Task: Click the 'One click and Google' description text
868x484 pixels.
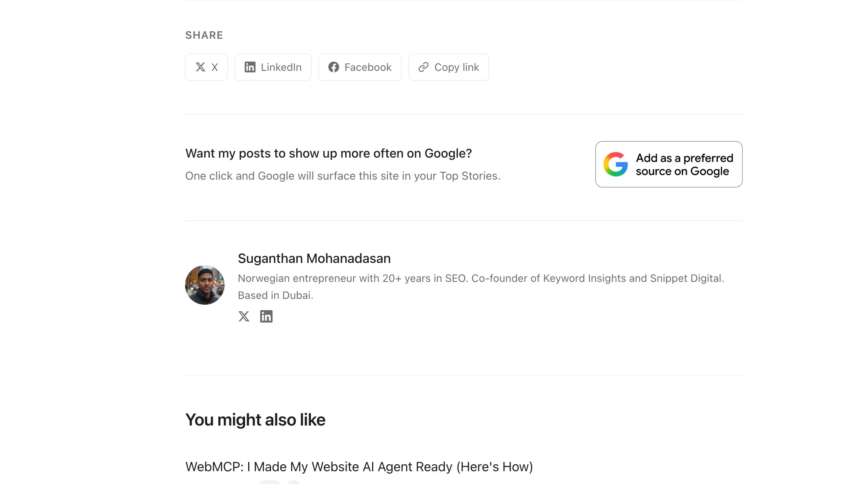Action: tap(343, 176)
